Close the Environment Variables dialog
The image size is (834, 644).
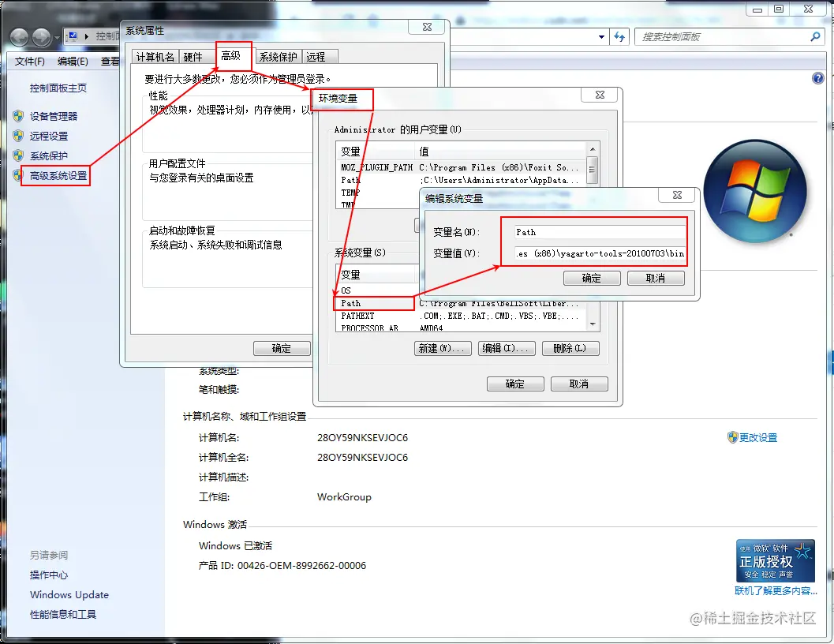point(600,95)
